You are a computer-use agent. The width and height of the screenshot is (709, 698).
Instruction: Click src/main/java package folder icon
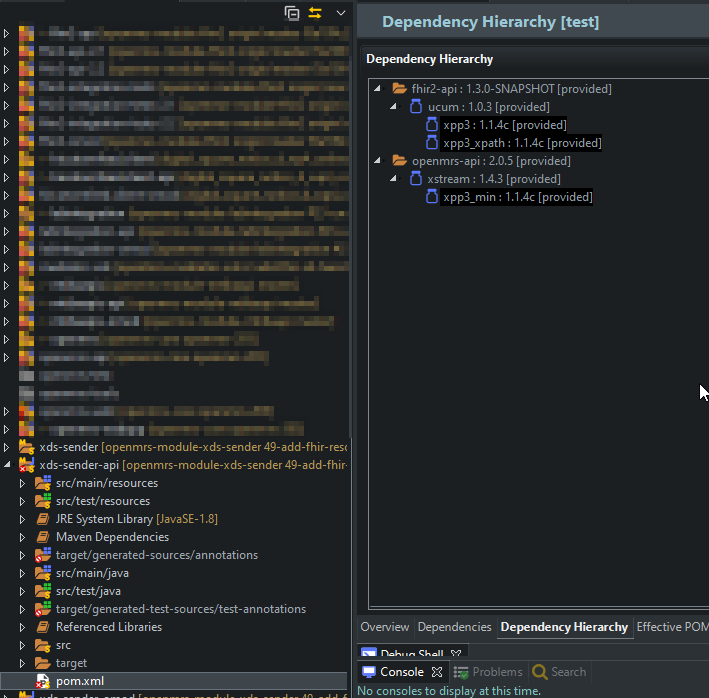tap(43, 573)
